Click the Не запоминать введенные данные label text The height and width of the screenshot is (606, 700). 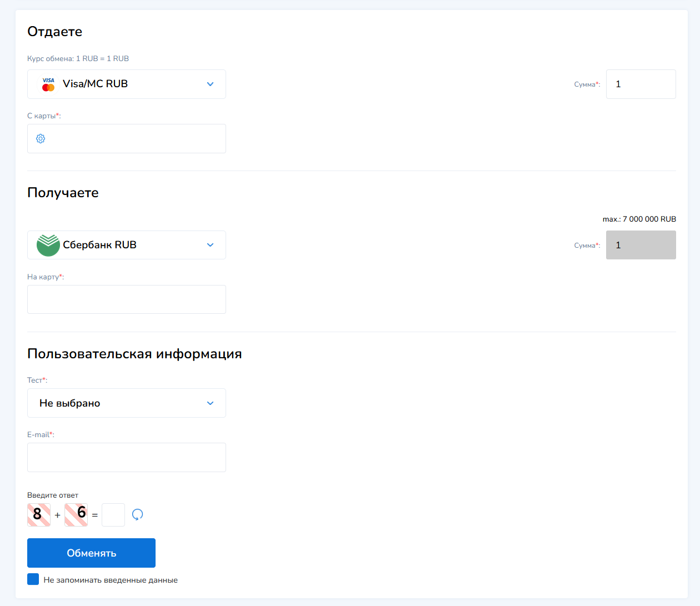coord(111,580)
